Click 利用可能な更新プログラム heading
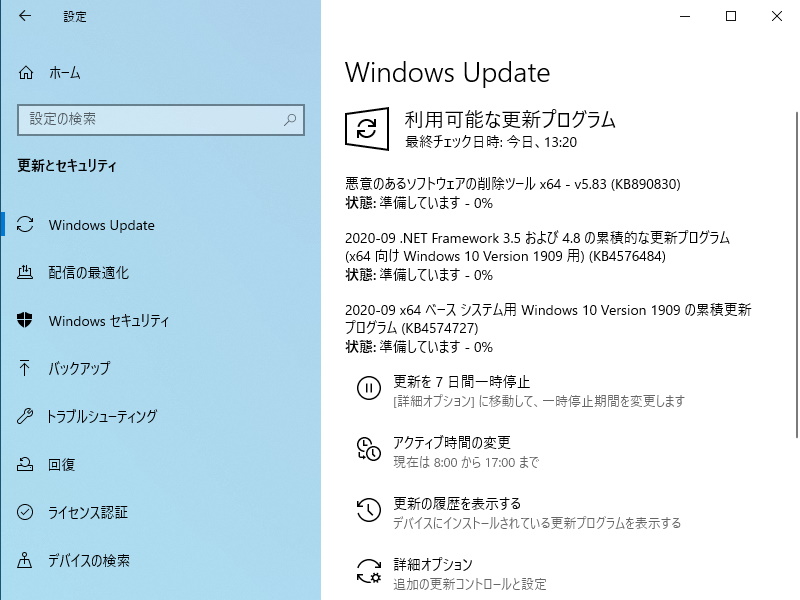Viewport: 800px width, 600px height. point(510,119)
